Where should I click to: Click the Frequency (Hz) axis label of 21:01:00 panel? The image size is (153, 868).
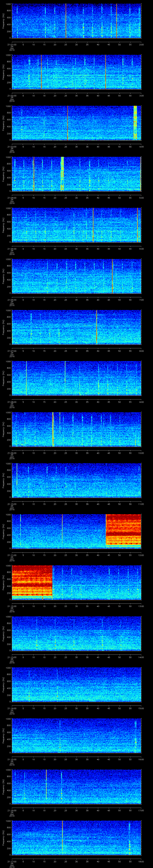pyautogui.click(x=3, y=21)
